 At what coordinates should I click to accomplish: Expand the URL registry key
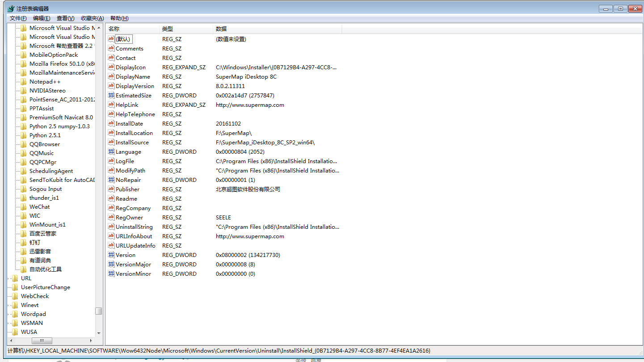click(9, 278)
